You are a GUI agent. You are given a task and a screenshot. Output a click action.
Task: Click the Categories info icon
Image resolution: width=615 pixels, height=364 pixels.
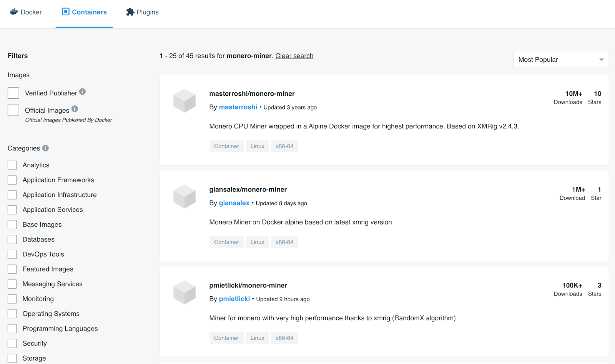[45, 148]
